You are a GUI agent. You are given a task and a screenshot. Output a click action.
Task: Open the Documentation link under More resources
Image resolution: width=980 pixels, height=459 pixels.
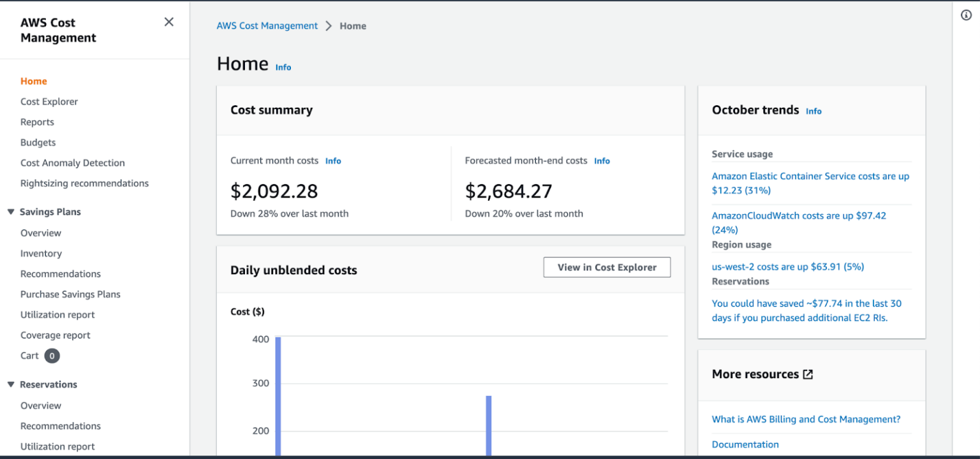[x=745, y=444]
